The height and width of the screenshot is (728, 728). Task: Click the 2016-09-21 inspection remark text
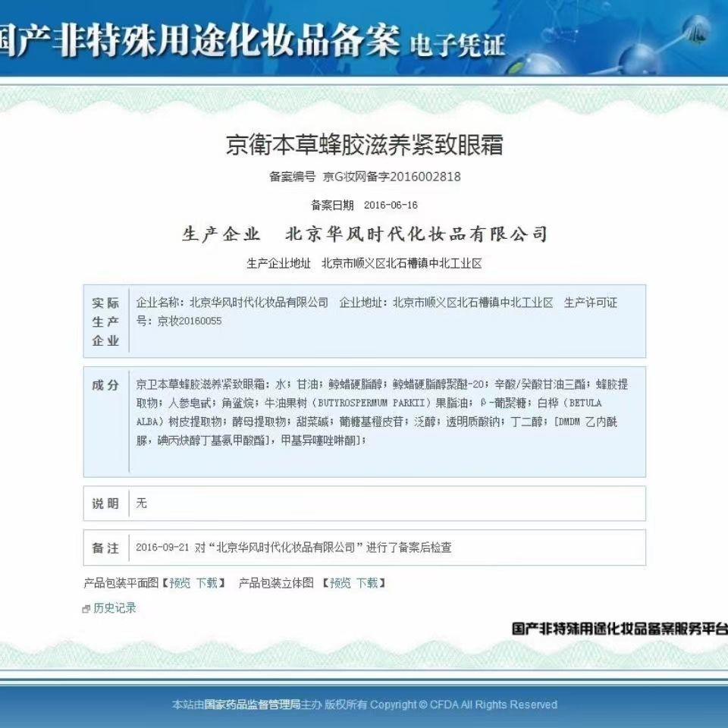[294, 548]
